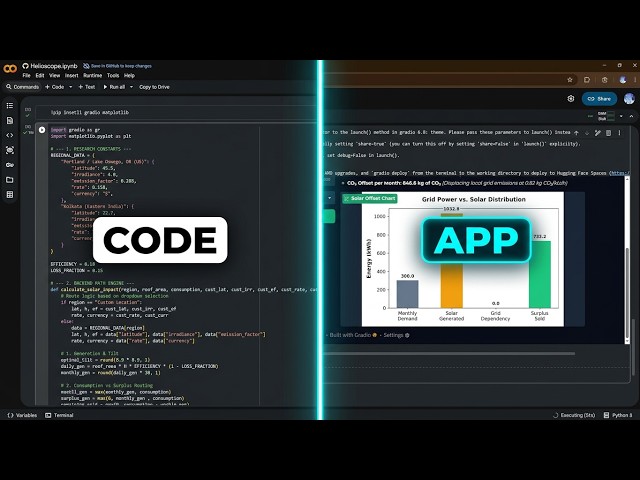Add a new Code cell

pos(55,87)
